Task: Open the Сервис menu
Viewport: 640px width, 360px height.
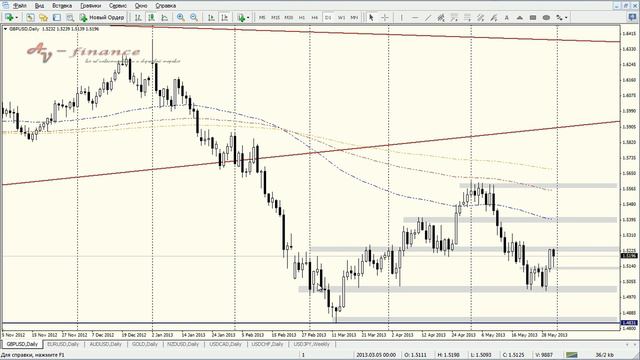Action: pyautogui.click(x=118, y=6)
